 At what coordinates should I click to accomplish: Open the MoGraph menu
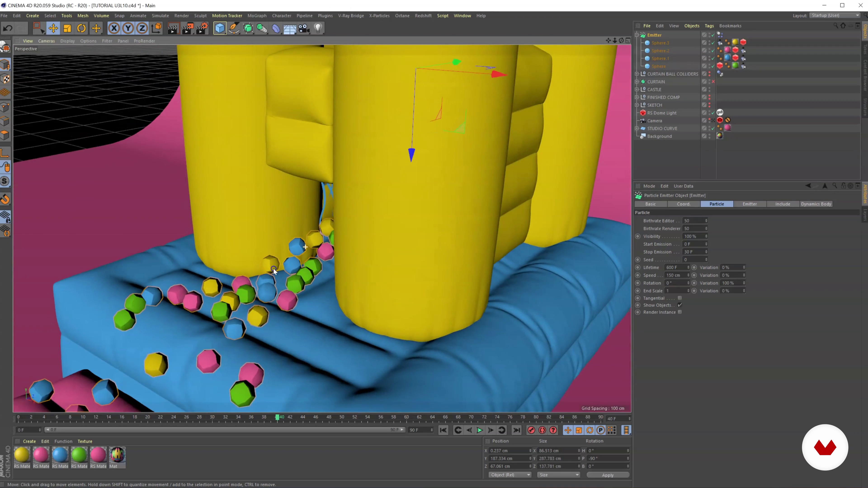257,16
